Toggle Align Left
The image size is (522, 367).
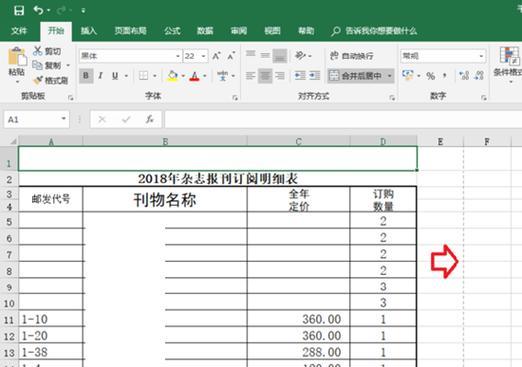pyautogui.click(x=250, y=76)
